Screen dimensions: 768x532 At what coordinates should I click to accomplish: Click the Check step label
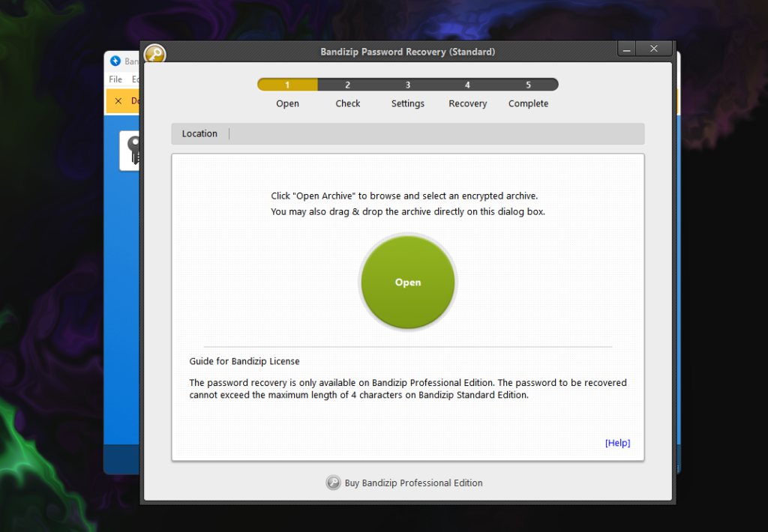pyautogui.click(x=348, y=103)
